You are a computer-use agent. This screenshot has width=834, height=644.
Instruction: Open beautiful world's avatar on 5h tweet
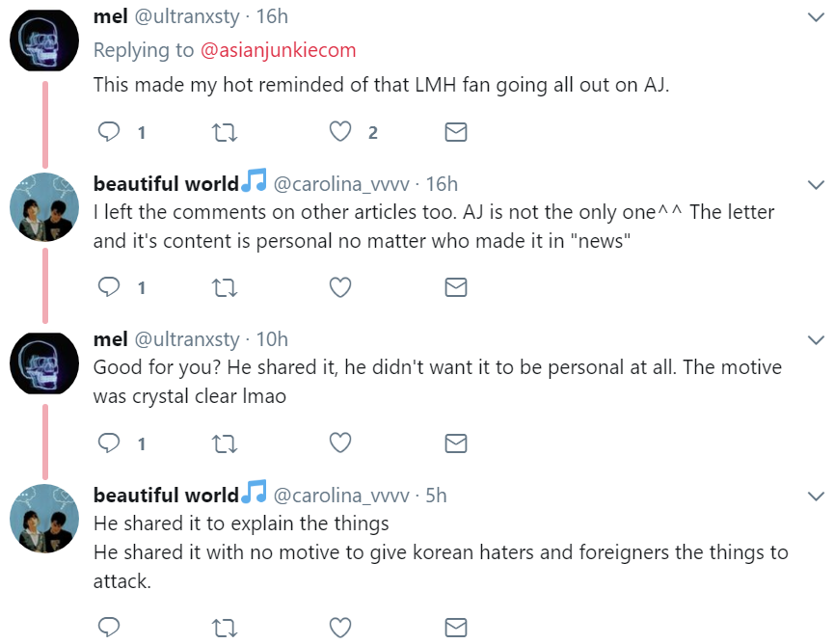(x=43, y=519)
